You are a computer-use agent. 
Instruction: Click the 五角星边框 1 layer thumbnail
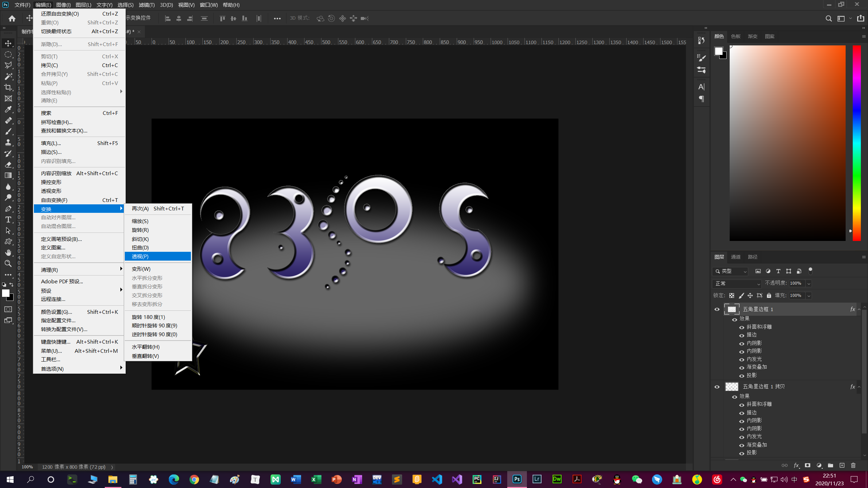tap(731, 309)
